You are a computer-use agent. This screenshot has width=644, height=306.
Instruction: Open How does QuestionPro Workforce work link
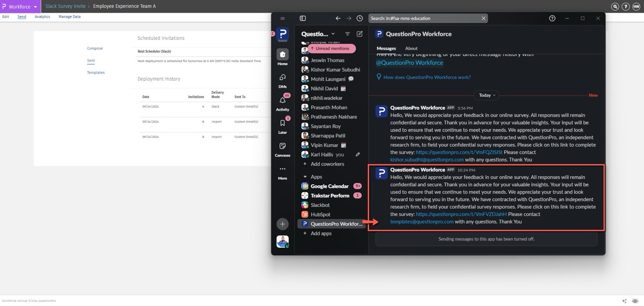tap(427, 78)
